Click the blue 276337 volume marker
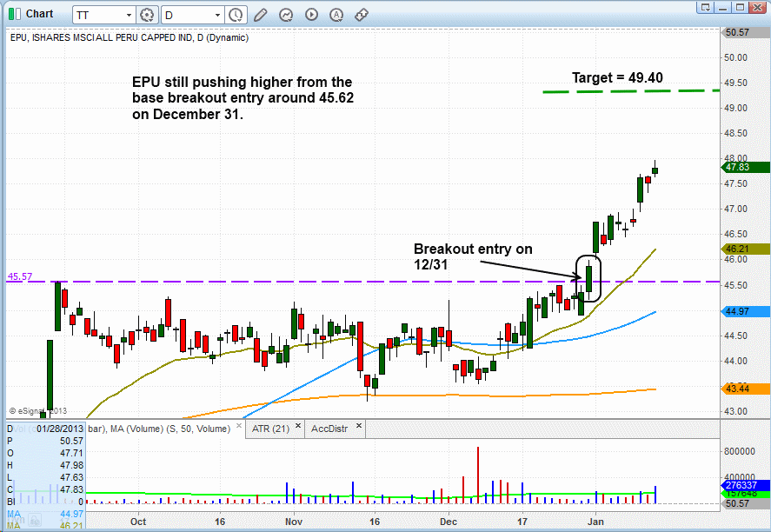Screen dimensions: 771x532 (x=745, y=485)
